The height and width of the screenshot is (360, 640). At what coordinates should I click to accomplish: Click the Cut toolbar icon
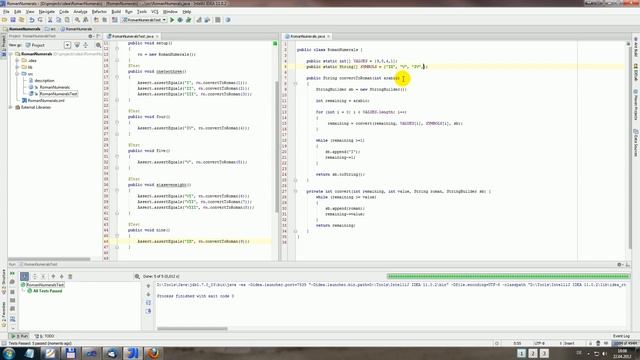point(50,20)
